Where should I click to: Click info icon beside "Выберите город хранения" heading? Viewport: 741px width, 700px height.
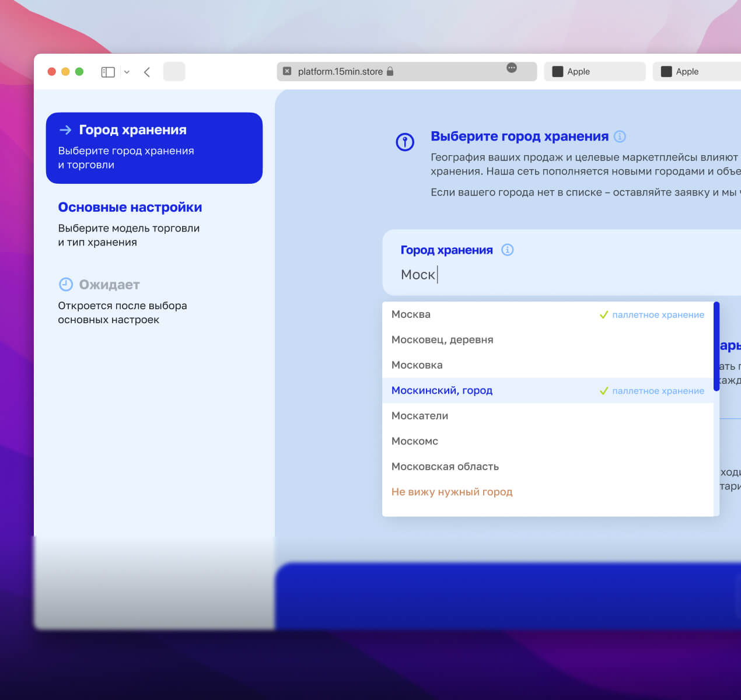click(620, 136)
